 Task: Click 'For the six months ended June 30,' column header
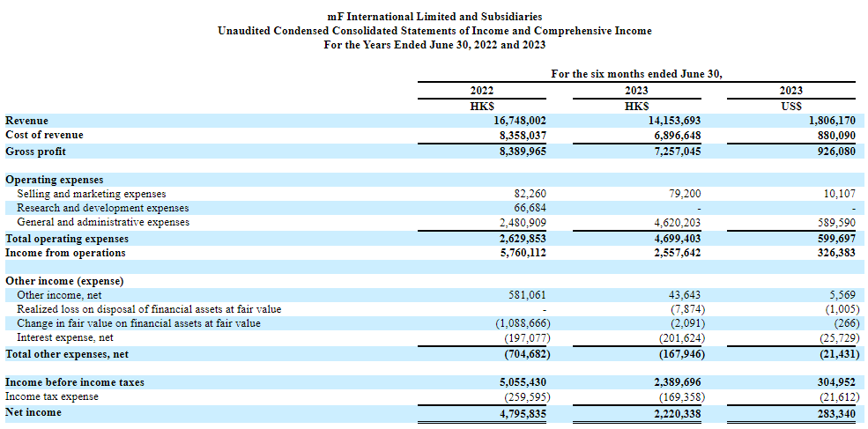click(636, 74)
